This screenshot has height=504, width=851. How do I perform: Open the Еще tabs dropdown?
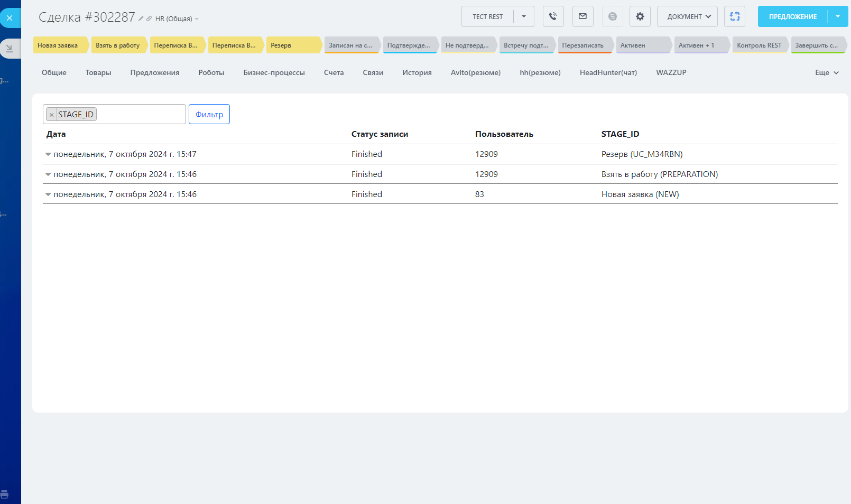(826, 73)
